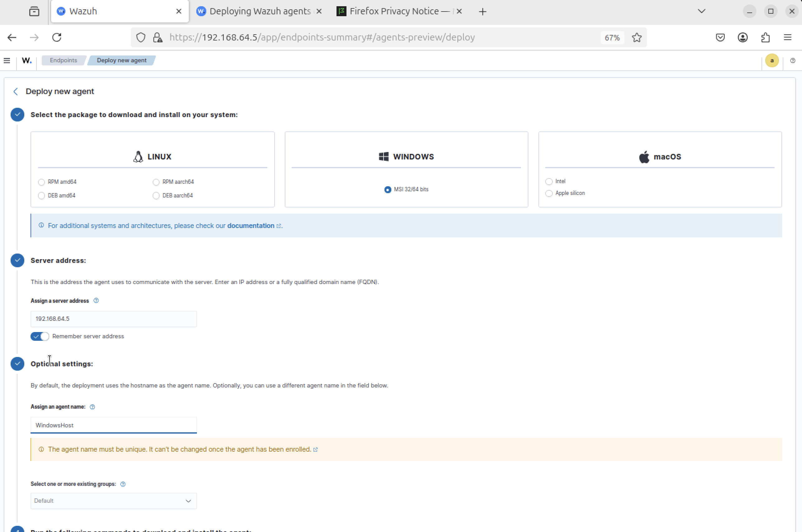Click the help icon beside existing groups label
802x532 pixels.
coord(123,484)
